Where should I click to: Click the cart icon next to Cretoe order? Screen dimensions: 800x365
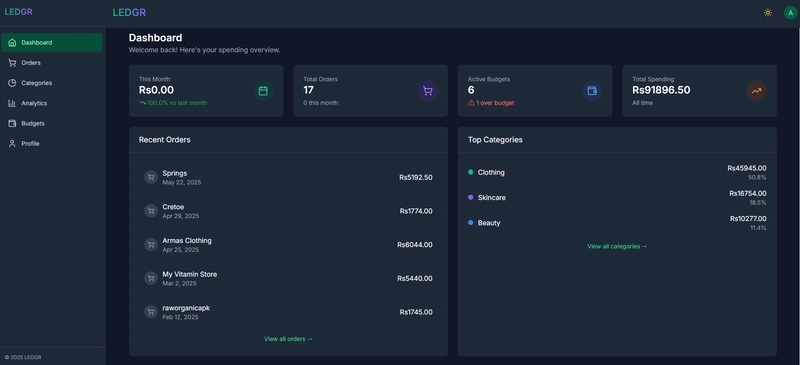coord(151,211)
